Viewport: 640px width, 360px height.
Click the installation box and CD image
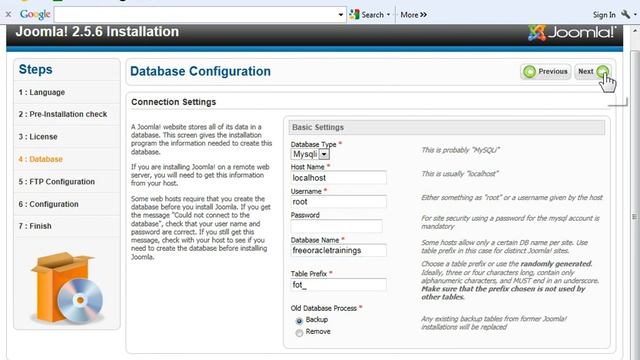pyautogui.click(x=67, y=288)
